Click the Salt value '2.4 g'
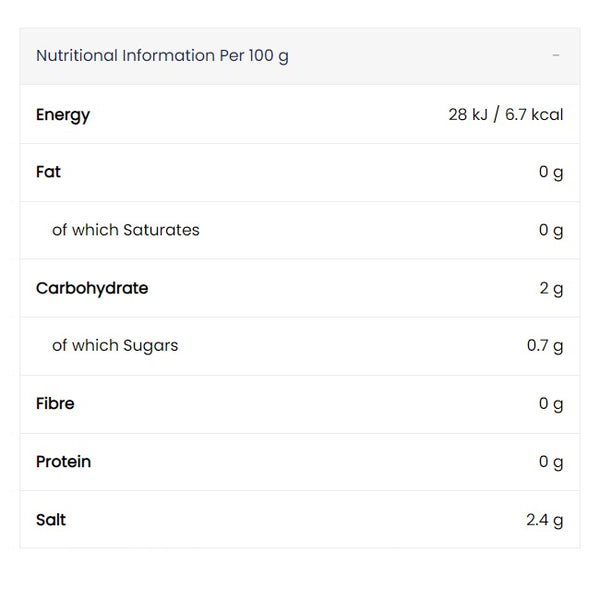This screenshot has height=600, width=600. coord(545,520)
